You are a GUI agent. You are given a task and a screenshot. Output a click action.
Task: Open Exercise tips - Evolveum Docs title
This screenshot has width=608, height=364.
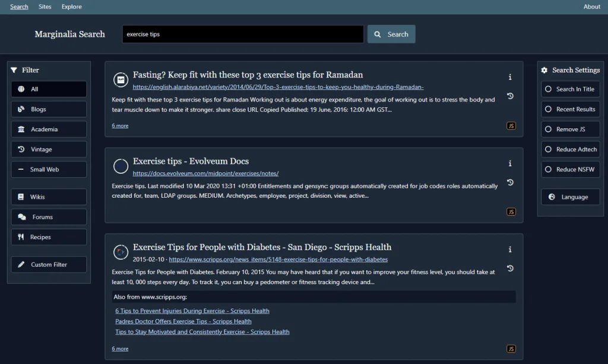pyautogui.click(x=191, y=162)
